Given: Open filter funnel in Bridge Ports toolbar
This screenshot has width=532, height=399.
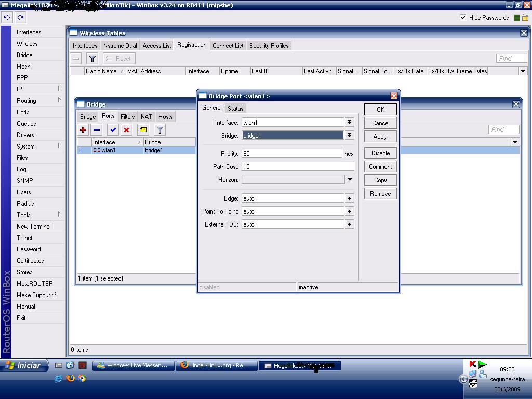Looking at the screenshot, I should coord(160,130).
